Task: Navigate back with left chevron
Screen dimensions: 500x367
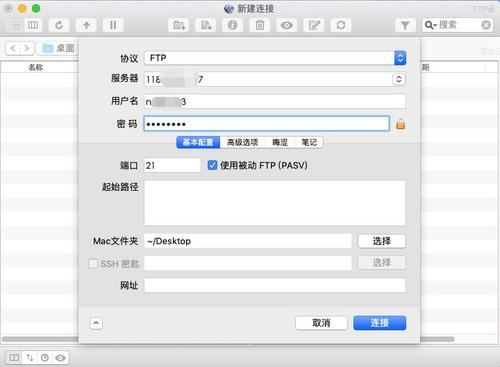Action: coord(13,48)
